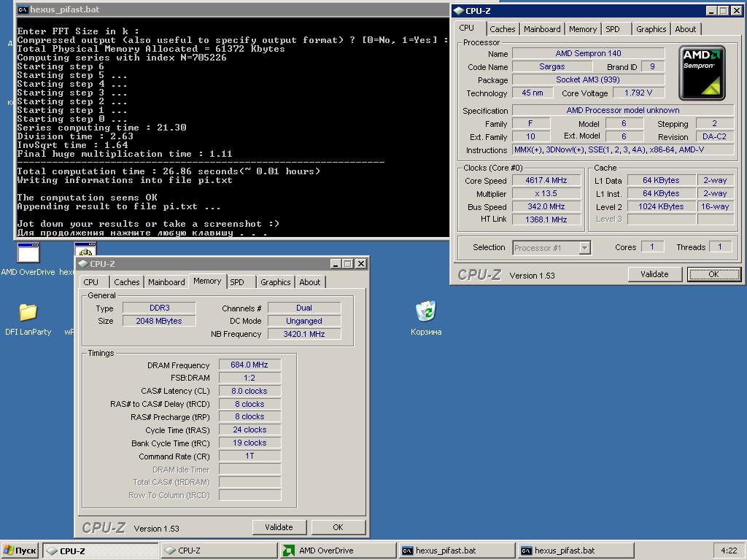Click the 4:22 system tray clock
Image resolution: width=747 pixels, height=560 pixels.
tap(729, 551)
